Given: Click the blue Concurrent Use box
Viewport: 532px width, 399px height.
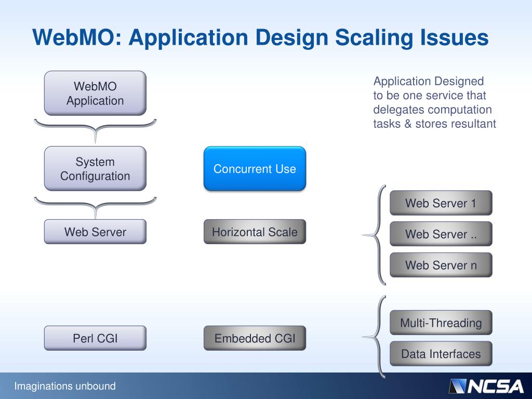Looking at the screenshot, I should pyautogui.click(x=255, y=169).
